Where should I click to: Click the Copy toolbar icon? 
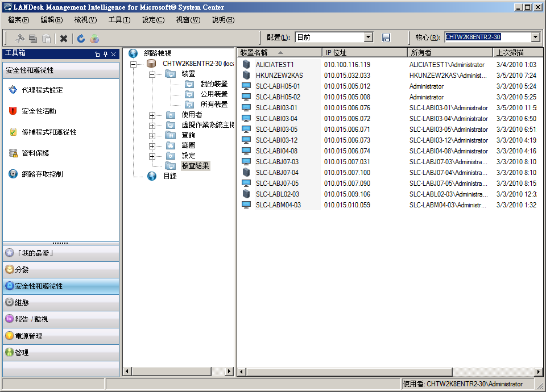33,38
